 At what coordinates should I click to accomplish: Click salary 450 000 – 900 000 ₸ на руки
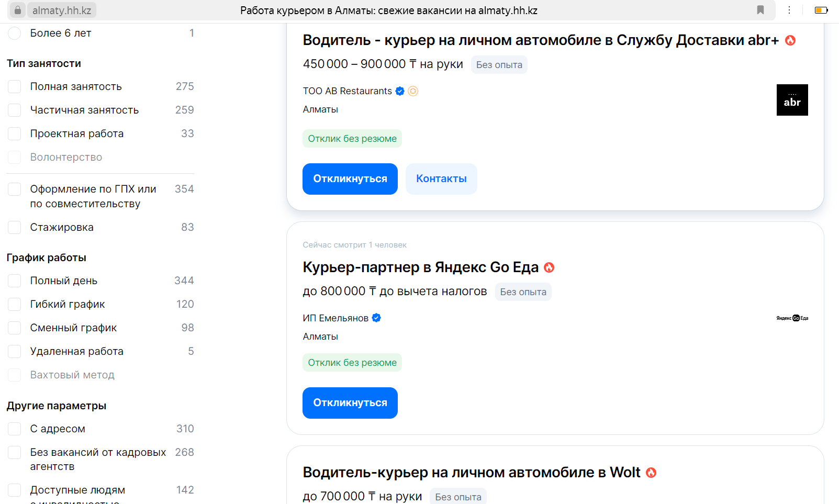(x=383, y=64)
